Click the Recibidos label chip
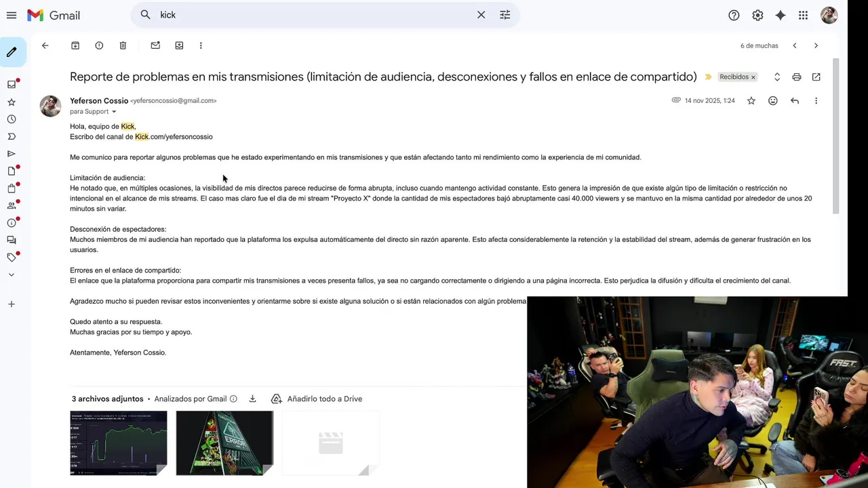 pos(734,77)
